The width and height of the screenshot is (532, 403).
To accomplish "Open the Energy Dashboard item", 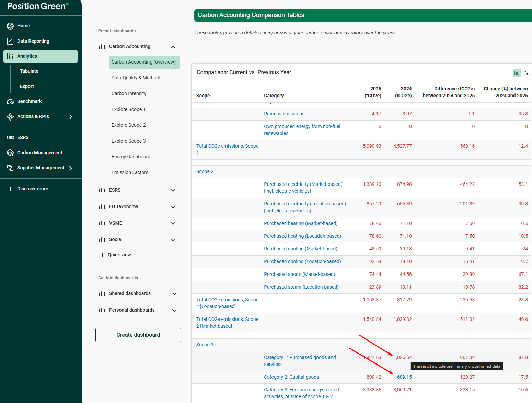I will point(131,157).
